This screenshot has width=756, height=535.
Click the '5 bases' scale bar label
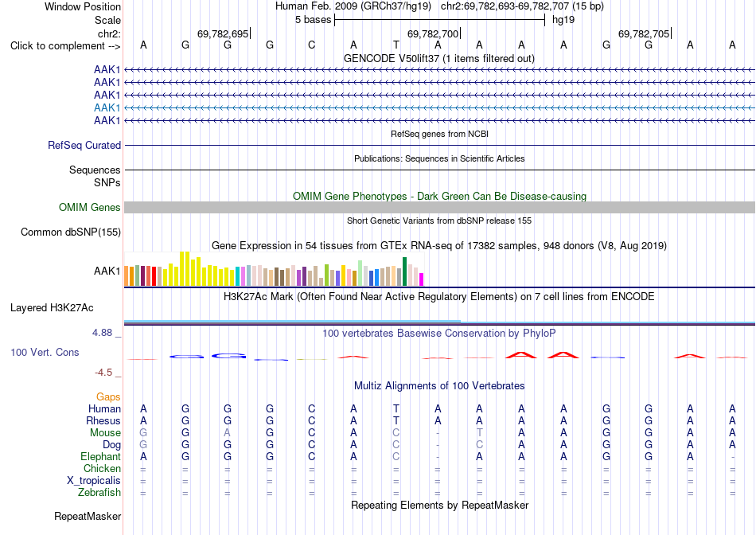313,20
